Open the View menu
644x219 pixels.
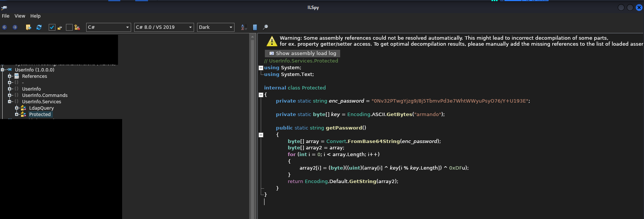[20, 16]
